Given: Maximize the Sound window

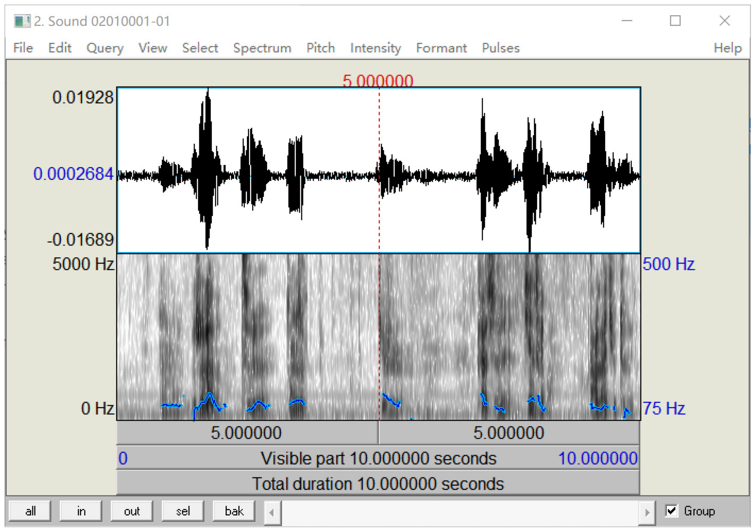Looking at the screenshot, I should (675, 21).
